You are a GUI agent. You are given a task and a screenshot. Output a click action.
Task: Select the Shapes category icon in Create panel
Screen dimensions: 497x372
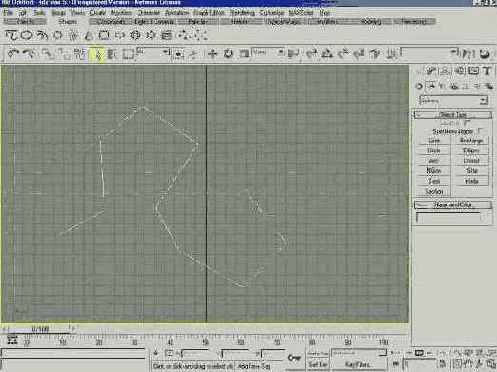click(x=431, y=86)
